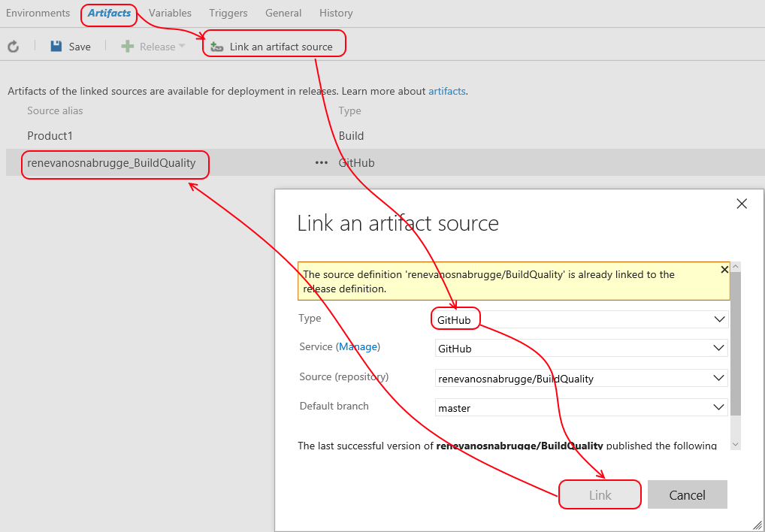Switch to the Environments tab

click(x=38, y=13)
